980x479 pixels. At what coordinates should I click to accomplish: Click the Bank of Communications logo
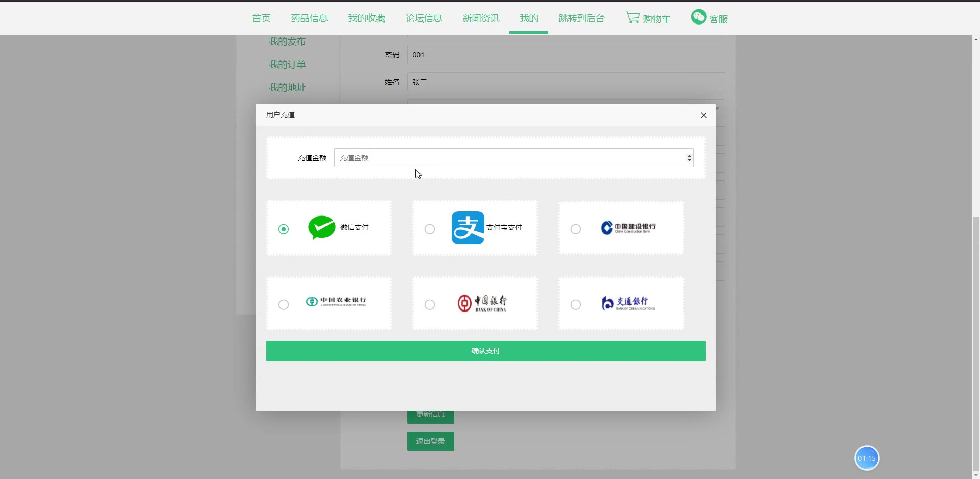pyautogui.click(x=628, y=303)
